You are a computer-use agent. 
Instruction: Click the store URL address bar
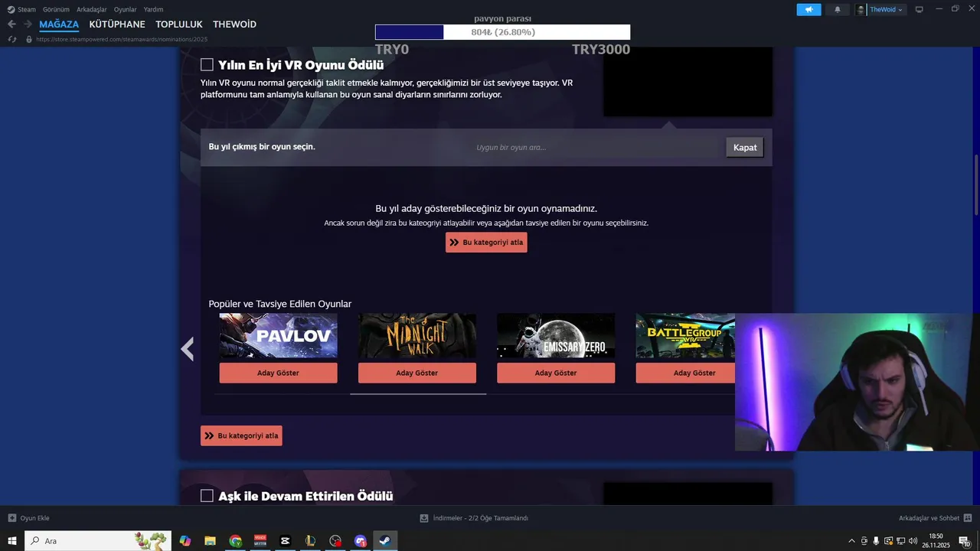click(x=122, y=39)
